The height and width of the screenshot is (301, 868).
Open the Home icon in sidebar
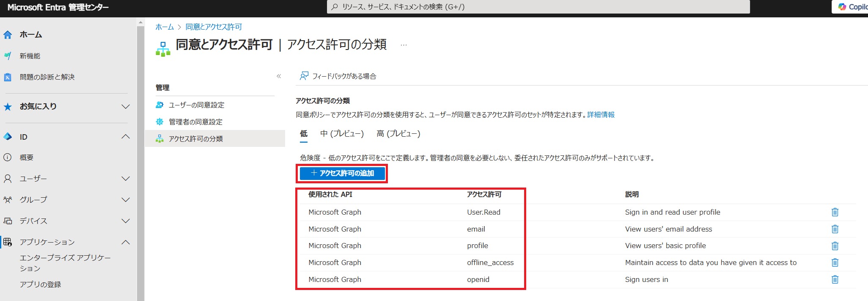[8, 35]
